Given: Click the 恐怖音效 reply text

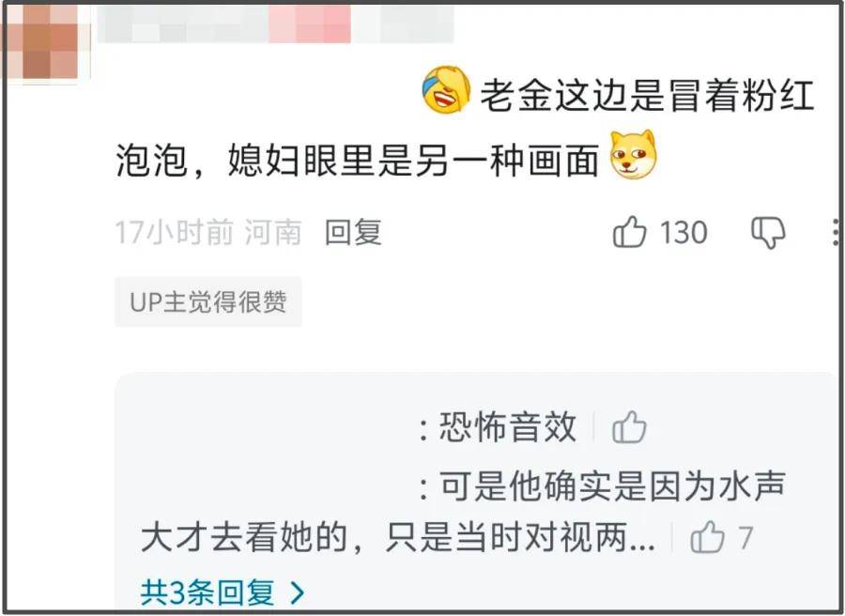Looking at the screenshot, I should click(508, 427).
